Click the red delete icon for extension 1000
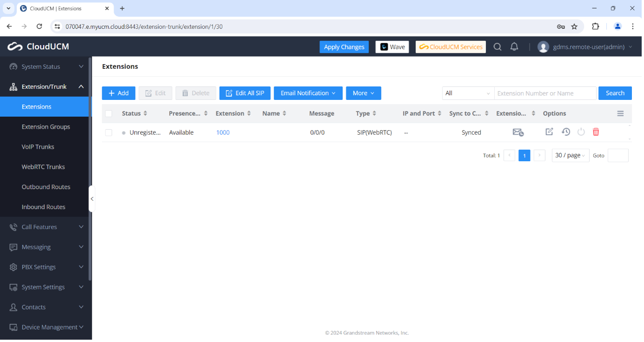Image resolution: width=644 pixels, height=342 pixels. click(x=596, y=132)
